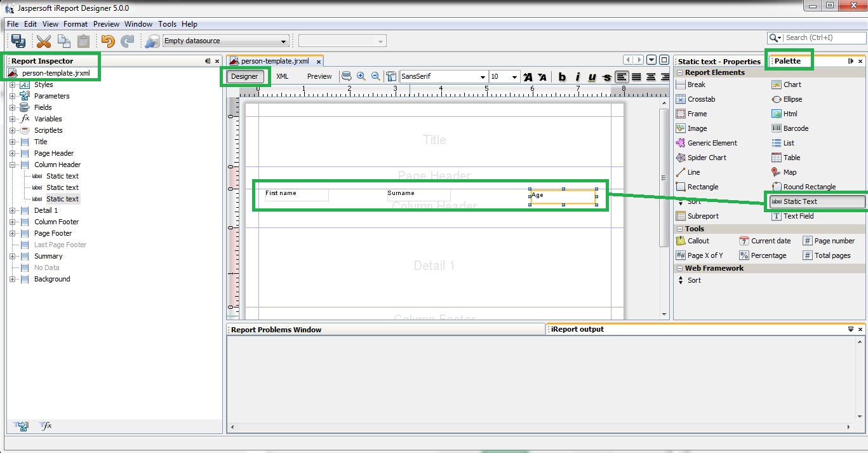868x453 pixels.
Task: Switch to Designer view
Action: [x=244, y=76]
